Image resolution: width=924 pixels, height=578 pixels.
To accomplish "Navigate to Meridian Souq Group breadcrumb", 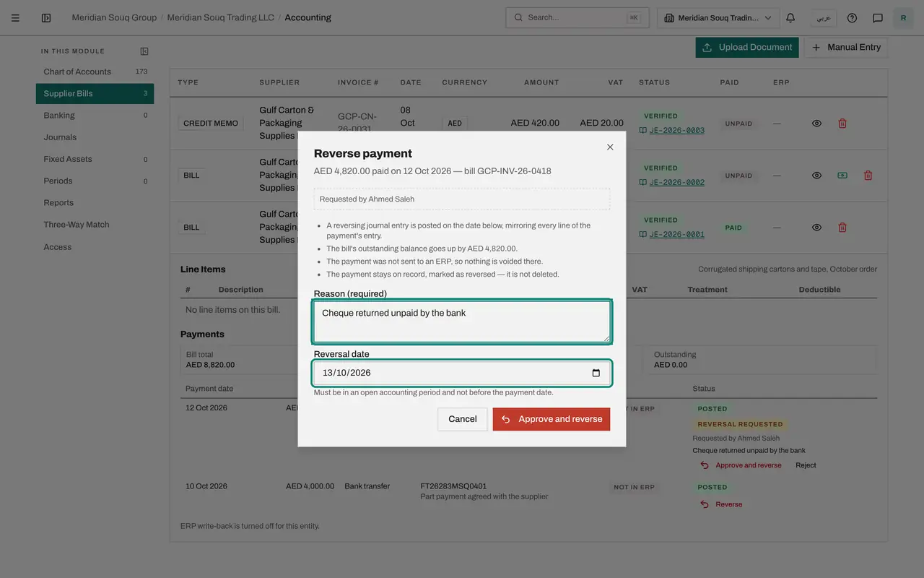I will [114, 18].
